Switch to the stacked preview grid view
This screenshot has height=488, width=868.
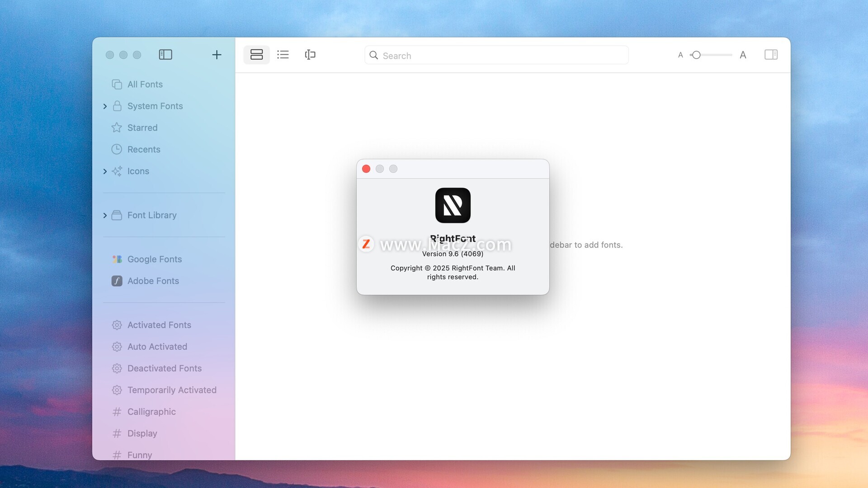256,55
